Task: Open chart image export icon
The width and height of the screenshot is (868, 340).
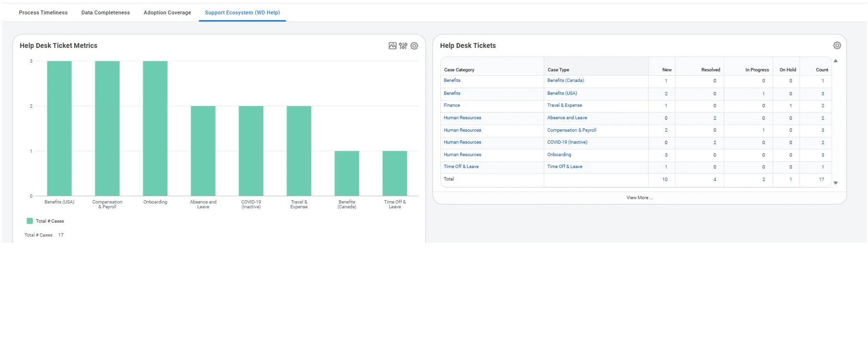Action: [x=392, y=46]
